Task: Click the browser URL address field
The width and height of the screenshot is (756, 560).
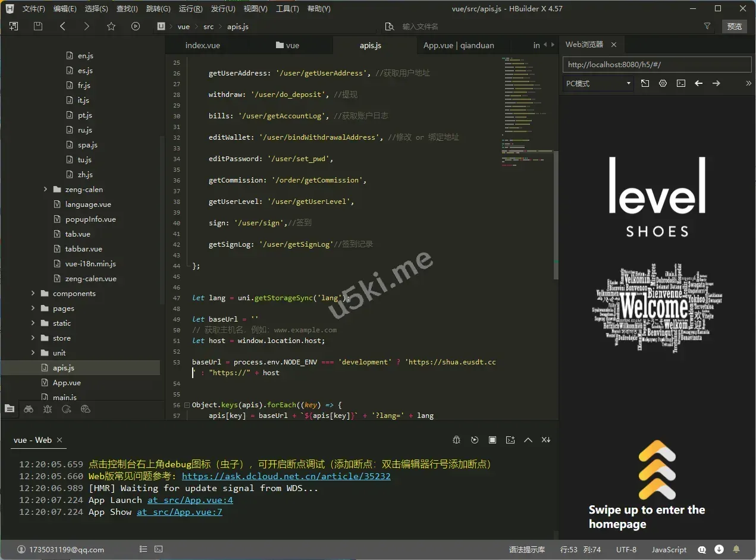Action: (657, 65)
